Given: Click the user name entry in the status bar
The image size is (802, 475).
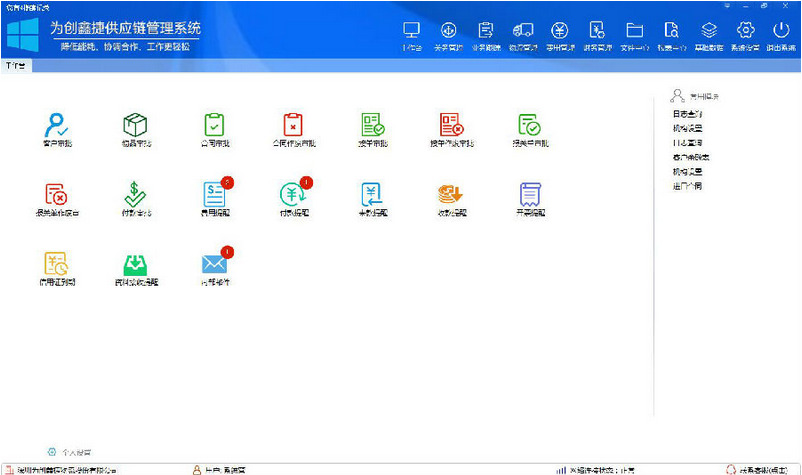Looking at the screenshot, I should coord(219,470).
